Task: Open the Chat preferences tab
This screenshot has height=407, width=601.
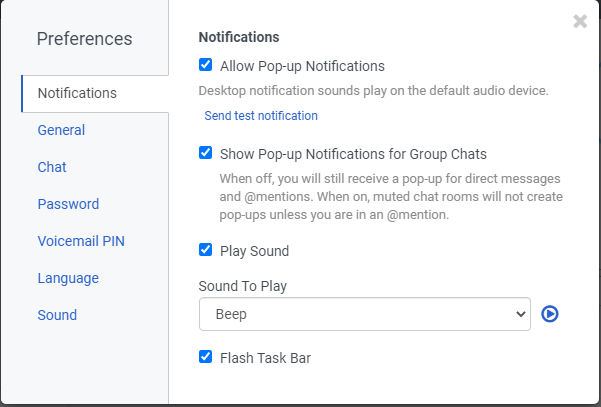Action: (x=52, y=167)
